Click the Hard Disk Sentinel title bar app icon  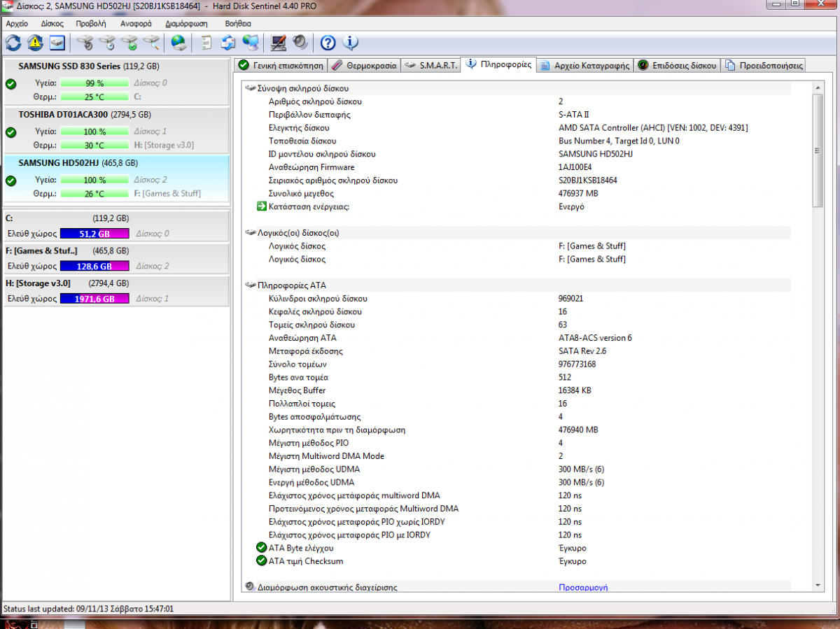tap(8, 5)
